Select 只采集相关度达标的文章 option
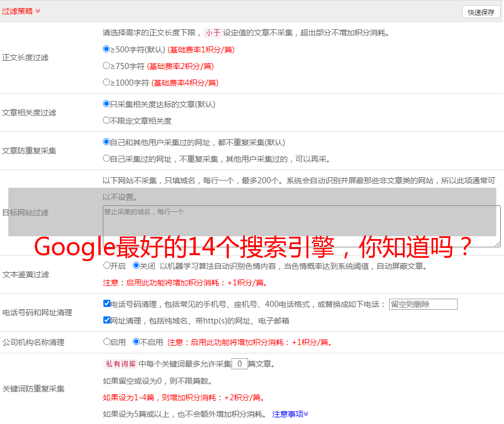The height and width of the screenshot is (424, 504). point(107,104)
